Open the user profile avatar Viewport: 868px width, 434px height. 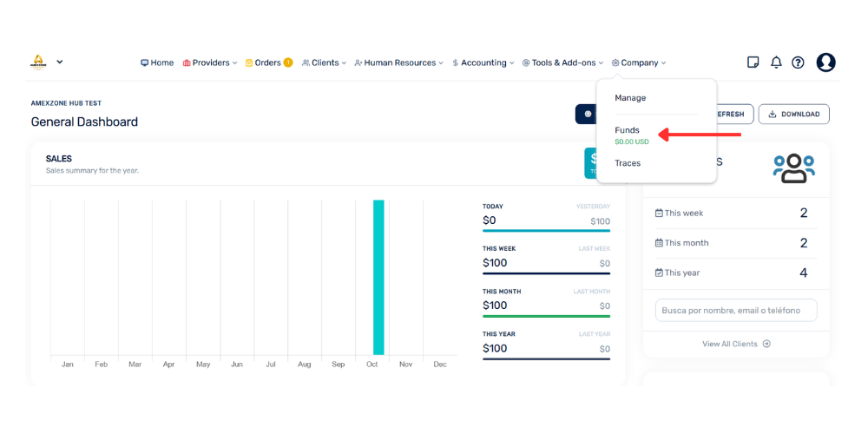coord(826,62)
